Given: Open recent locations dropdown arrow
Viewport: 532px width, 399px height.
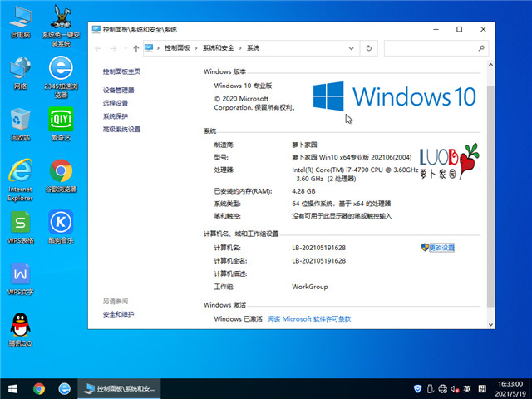Looking at the screenshot, I should pos(126,48).
